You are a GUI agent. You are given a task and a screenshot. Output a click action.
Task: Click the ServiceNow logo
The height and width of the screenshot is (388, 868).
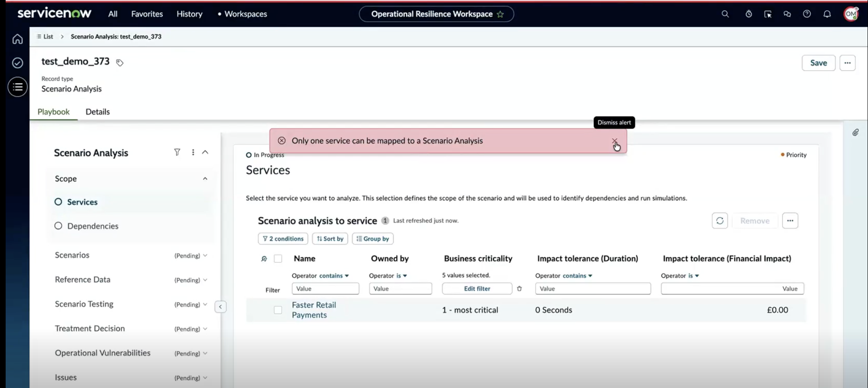tap(54, 13)
